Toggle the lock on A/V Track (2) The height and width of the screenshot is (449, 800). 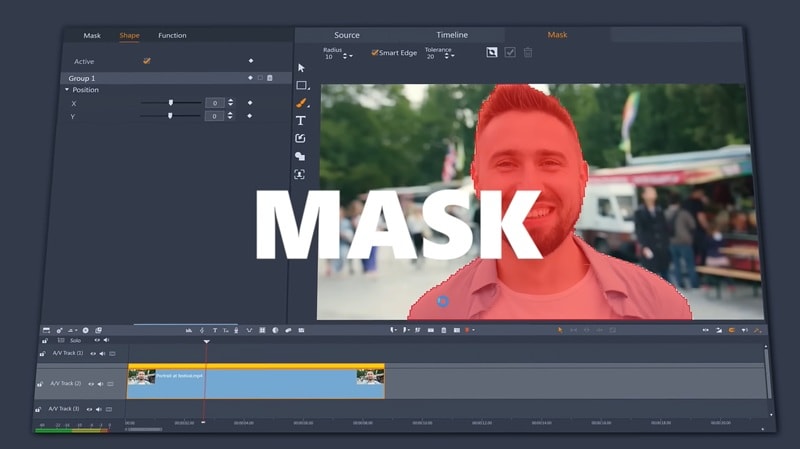pyautogui.click(x=39, y=384)
